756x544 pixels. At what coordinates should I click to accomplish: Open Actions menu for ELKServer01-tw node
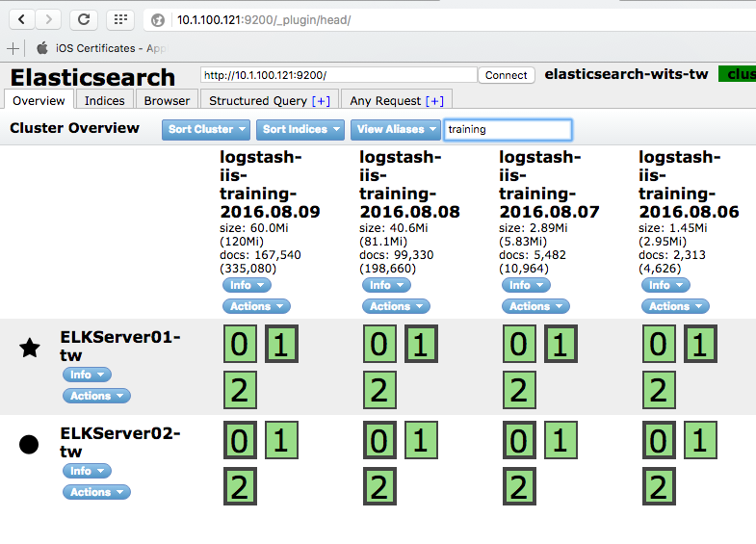(x=96, y=396)
